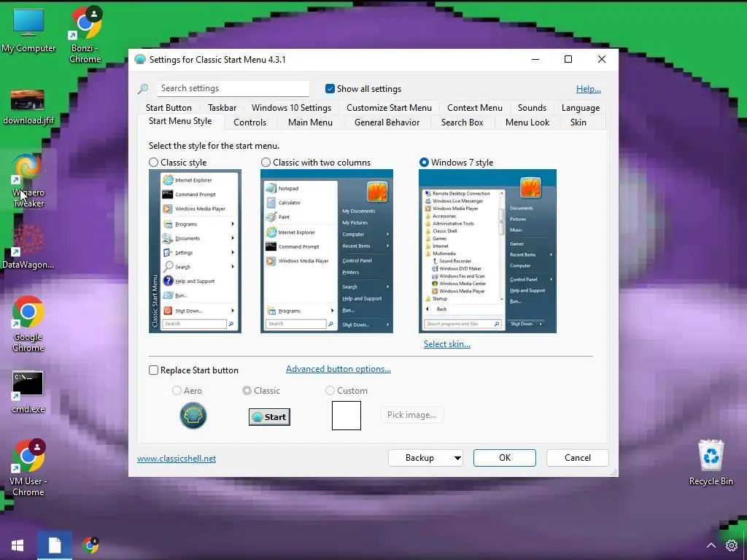Switch to the Controls tab
747x560 pixels.
[249, 122]
